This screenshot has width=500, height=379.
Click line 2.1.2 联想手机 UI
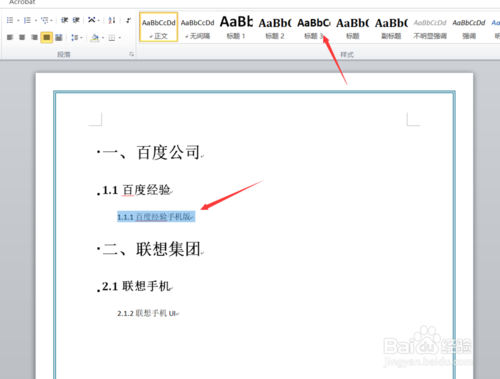click(147, 313)
